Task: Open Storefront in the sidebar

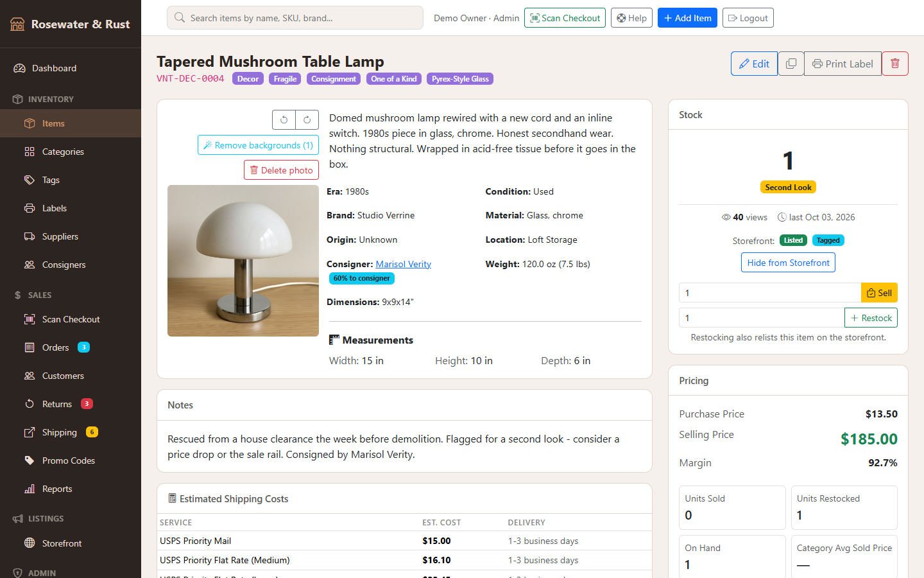Action: pyautogui.click(x=71, y=543)
